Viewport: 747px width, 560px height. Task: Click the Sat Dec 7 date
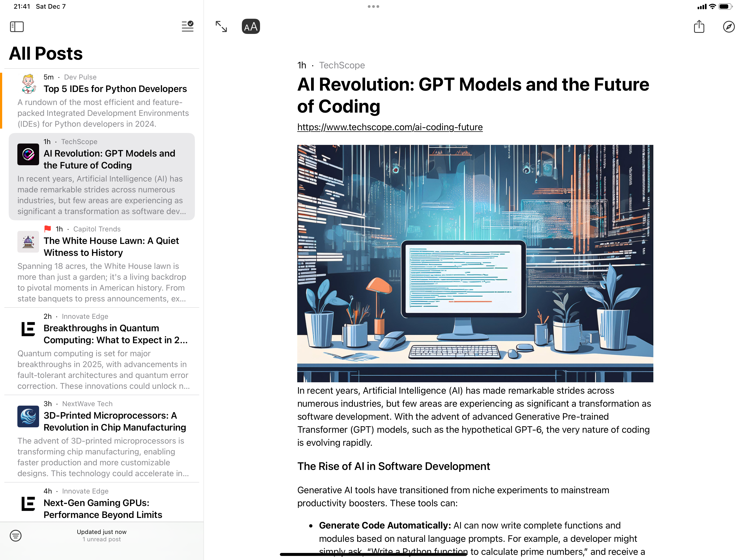[51, 7]
